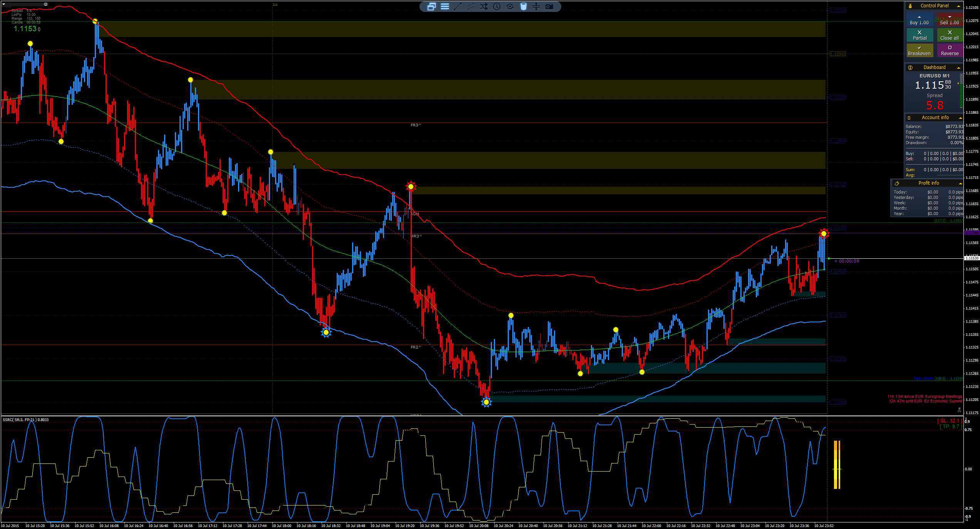
Task: Open the three-line list menu icon
Action: click(x=445, y=7)
